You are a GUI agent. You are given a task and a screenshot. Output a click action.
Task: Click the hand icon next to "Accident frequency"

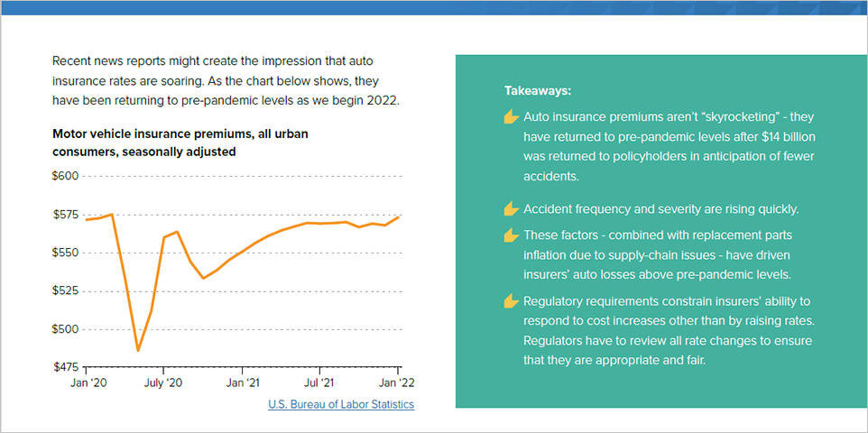[512, 209]
